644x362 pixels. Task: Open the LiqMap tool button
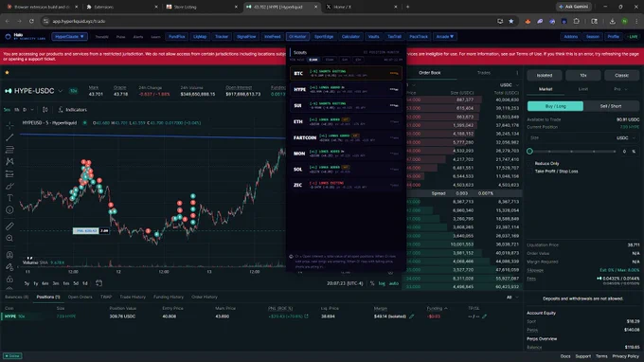pyautogui.click(x=200, y=37)
